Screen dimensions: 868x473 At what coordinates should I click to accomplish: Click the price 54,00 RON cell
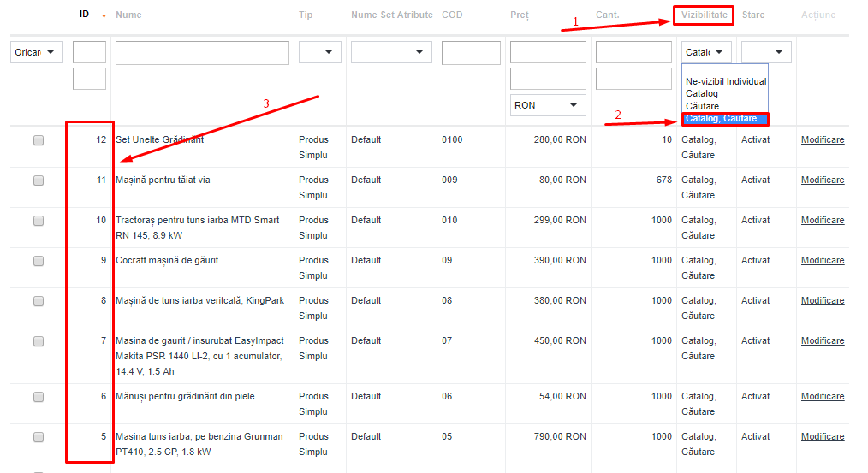pyautogui.click(x=562, y=396)
